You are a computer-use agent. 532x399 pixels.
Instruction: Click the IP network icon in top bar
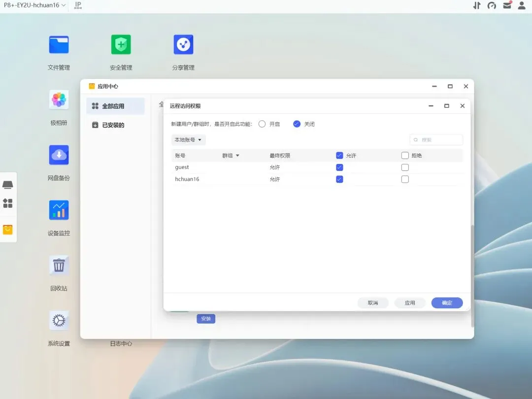tap(78, 5)
